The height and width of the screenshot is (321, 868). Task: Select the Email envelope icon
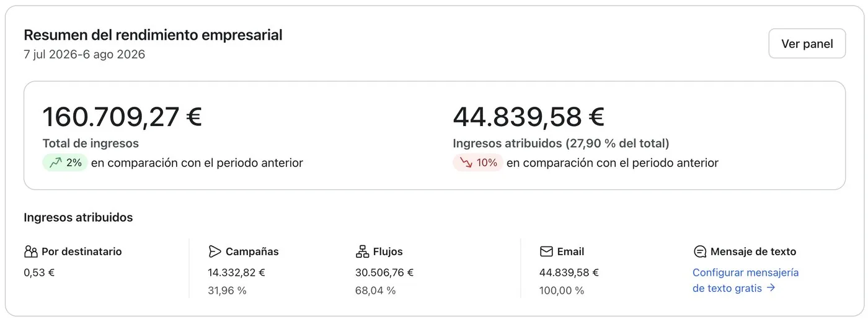546,251
